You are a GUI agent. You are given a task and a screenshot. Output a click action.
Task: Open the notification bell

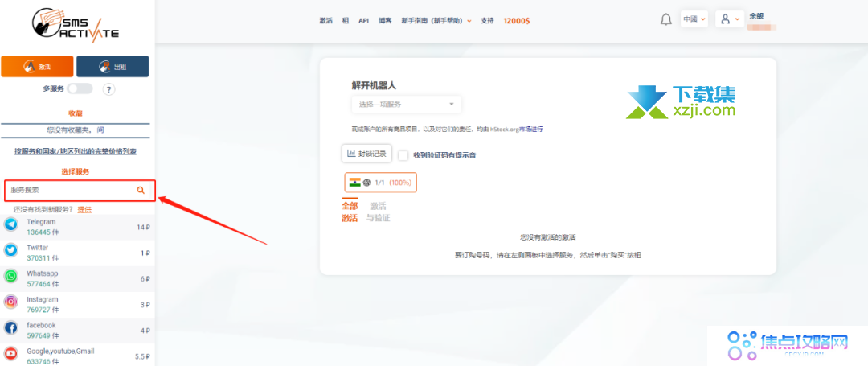[666, 20]
